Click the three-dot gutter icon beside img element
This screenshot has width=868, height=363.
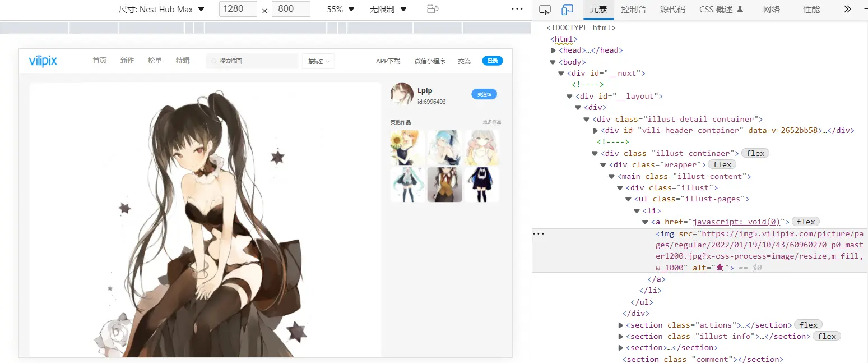point(539,233)
